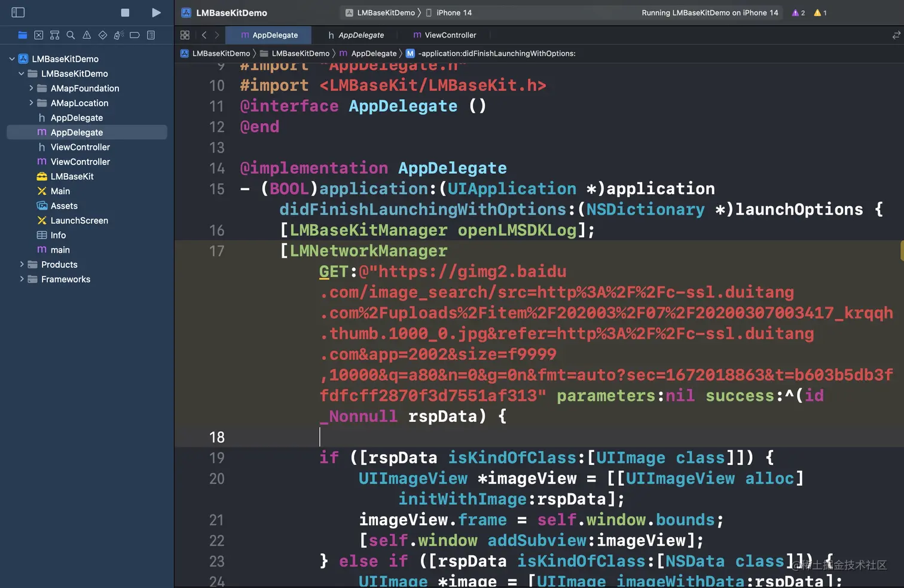This screenshot has height=588, width=904.
Task: Click the LMBaseKitDemo window title
Action: click(x=231, y=13)
